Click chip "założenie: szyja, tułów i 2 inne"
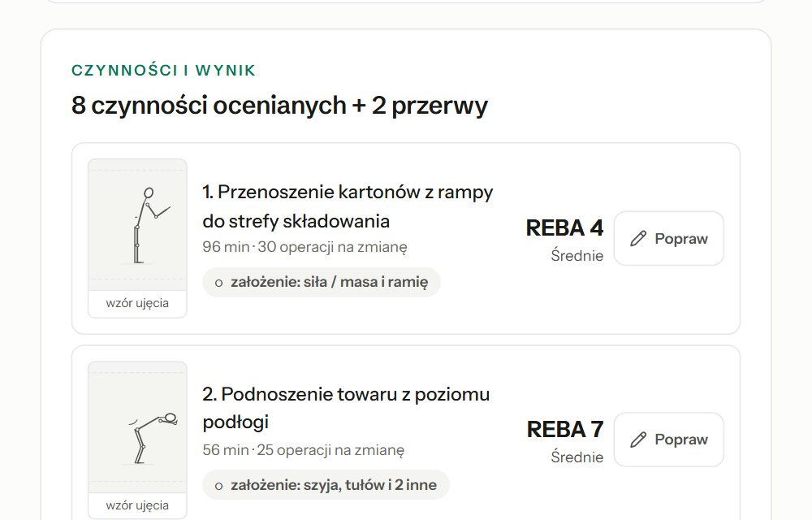Image resolution: width=812 pixels, height=520 pixels. tap(326, 485)
